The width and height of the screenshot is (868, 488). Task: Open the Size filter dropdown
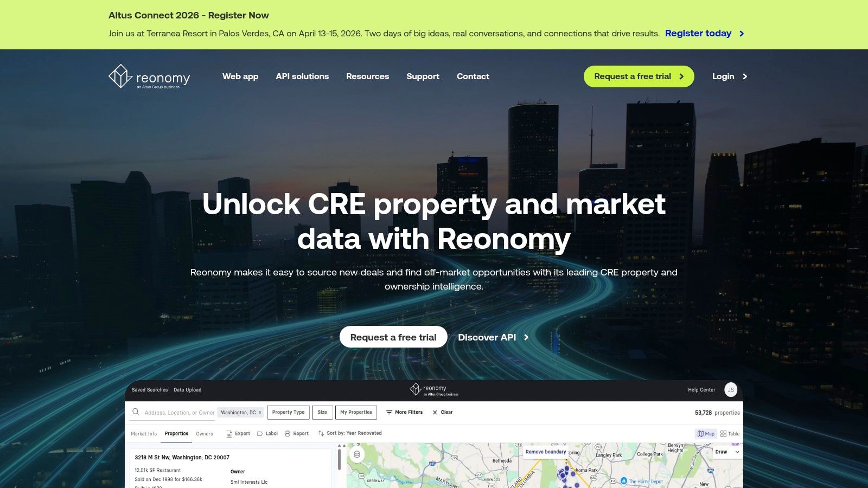[x=322, y=412]
